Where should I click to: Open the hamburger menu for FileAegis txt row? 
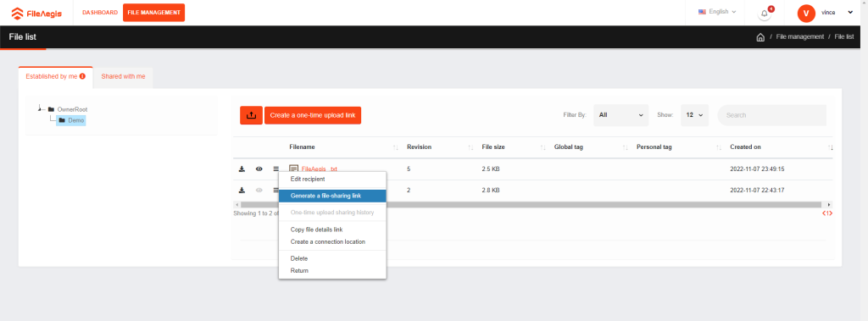[275, 169]
